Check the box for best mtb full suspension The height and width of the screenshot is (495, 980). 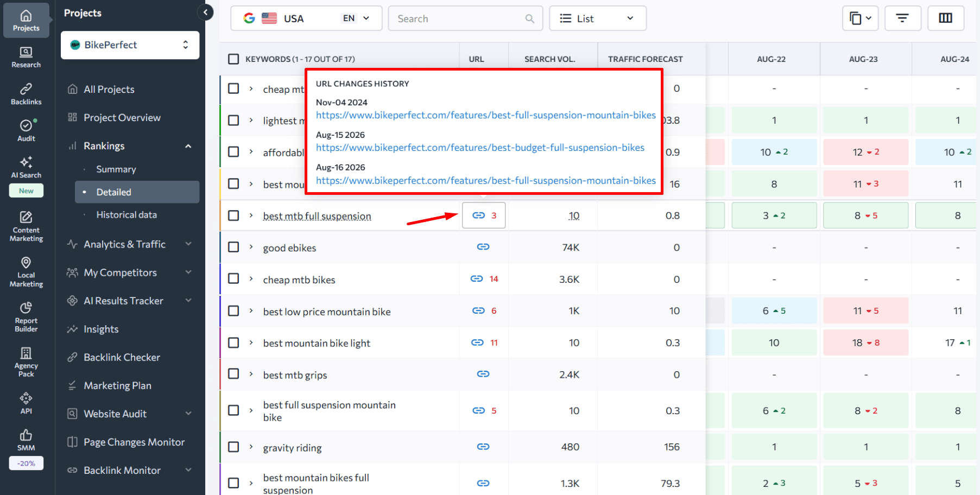pos(233,215)
